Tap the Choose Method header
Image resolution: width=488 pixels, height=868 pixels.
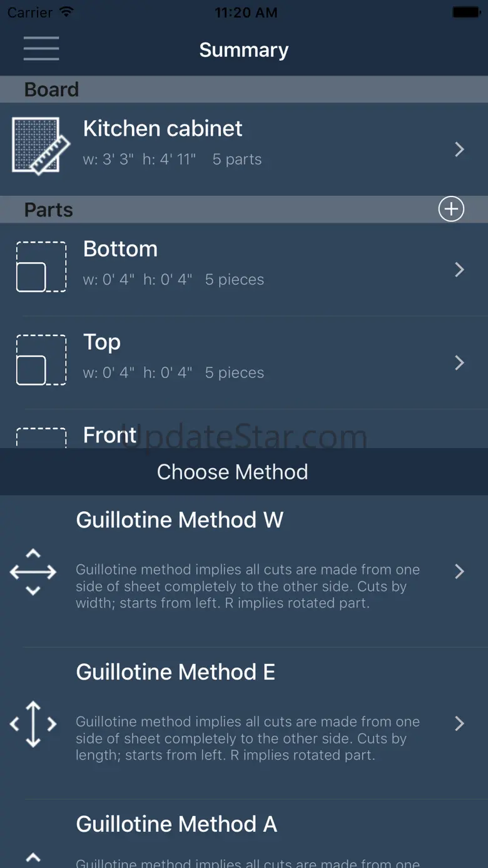pos(232,472)
